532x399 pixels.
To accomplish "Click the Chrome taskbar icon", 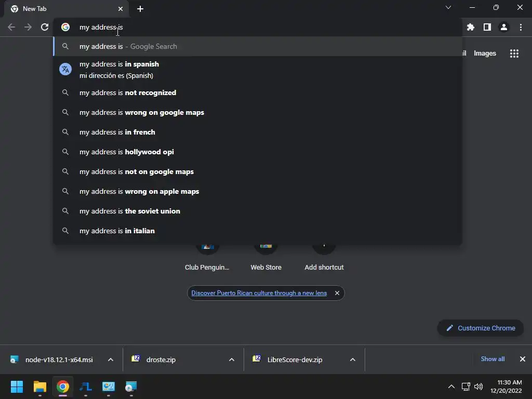I will click(x=63, y=387).
